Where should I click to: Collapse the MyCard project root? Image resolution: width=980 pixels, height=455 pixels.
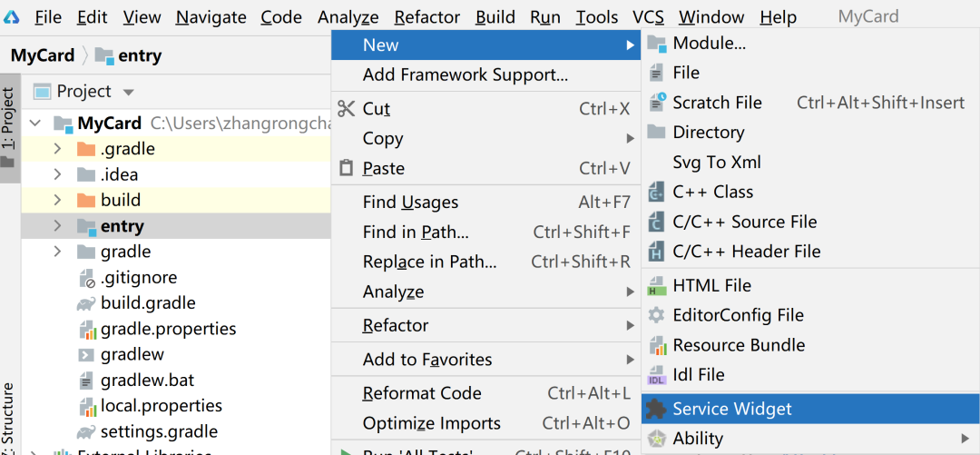[35, 124]
